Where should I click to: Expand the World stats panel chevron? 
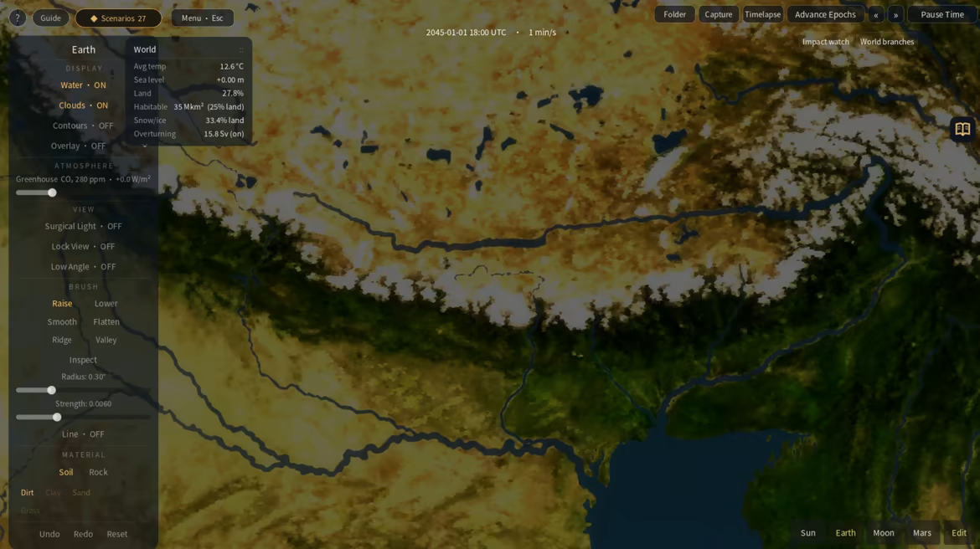click(x=145, y=146)
